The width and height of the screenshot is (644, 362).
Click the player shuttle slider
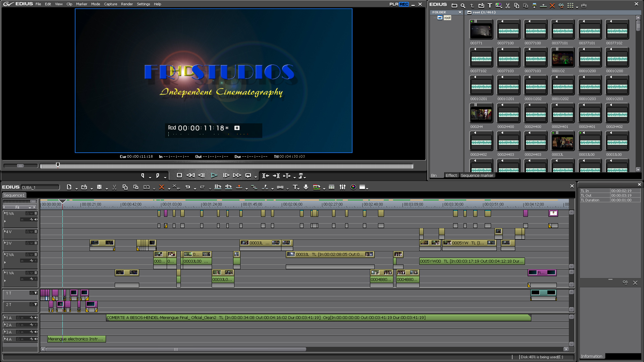tap(20, 166)
